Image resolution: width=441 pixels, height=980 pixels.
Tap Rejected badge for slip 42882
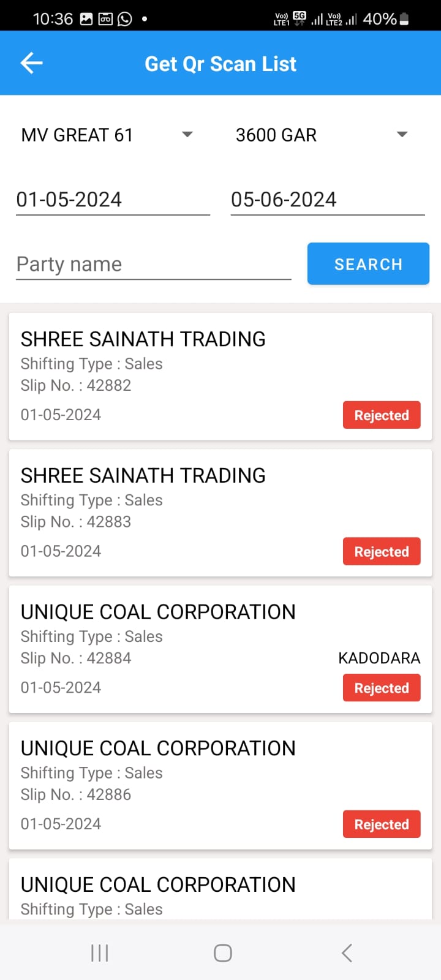[x=381, y=415]
